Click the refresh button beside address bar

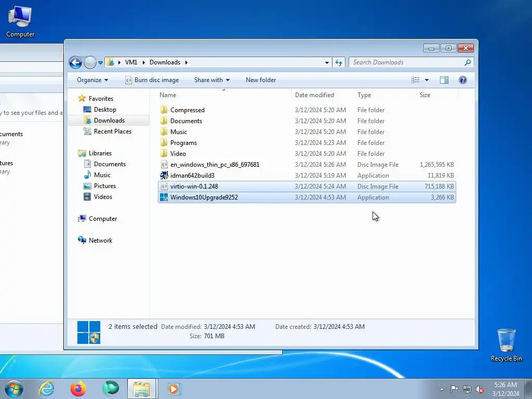tap(339, 62)
